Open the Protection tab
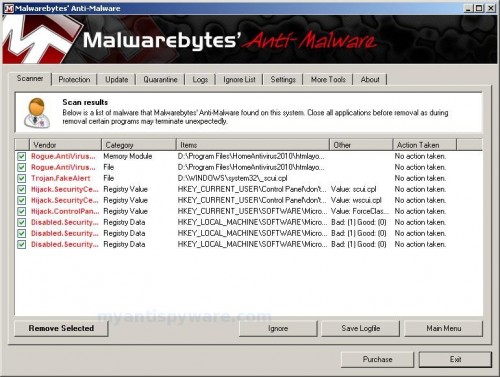Screen dimensions: 500x377 pyautogui.click(x=74, y=80)
